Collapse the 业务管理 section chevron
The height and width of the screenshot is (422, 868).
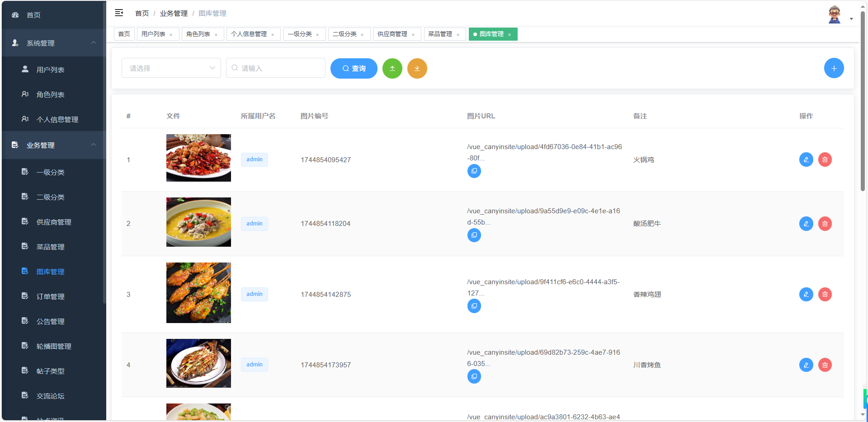pyautogui.click(x=94, y=145)
